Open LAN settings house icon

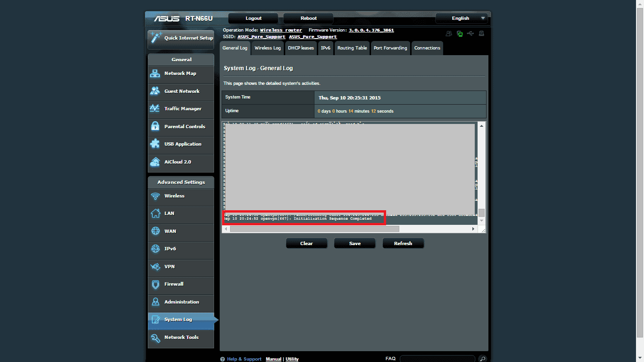(x=155, y=214)
